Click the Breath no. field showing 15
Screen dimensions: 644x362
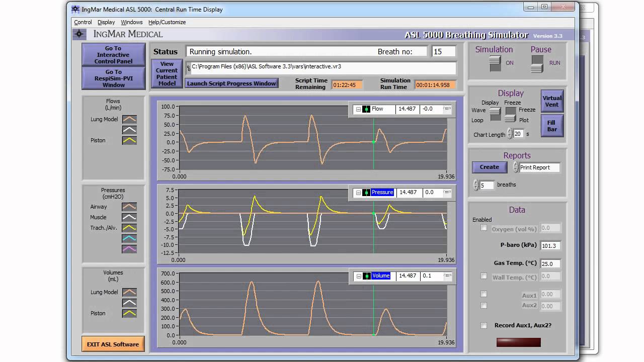[444, 51]
